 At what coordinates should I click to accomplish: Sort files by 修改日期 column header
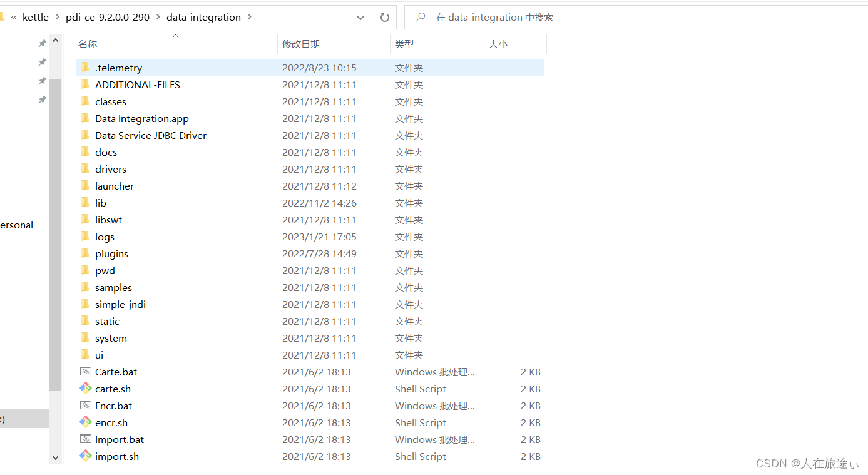301,44
